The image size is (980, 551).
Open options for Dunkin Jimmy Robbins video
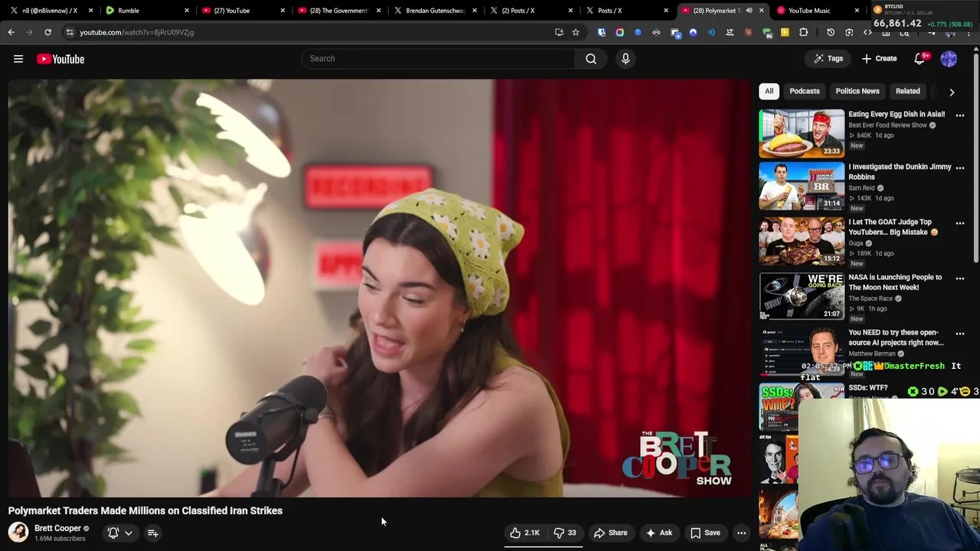point(960,168)
